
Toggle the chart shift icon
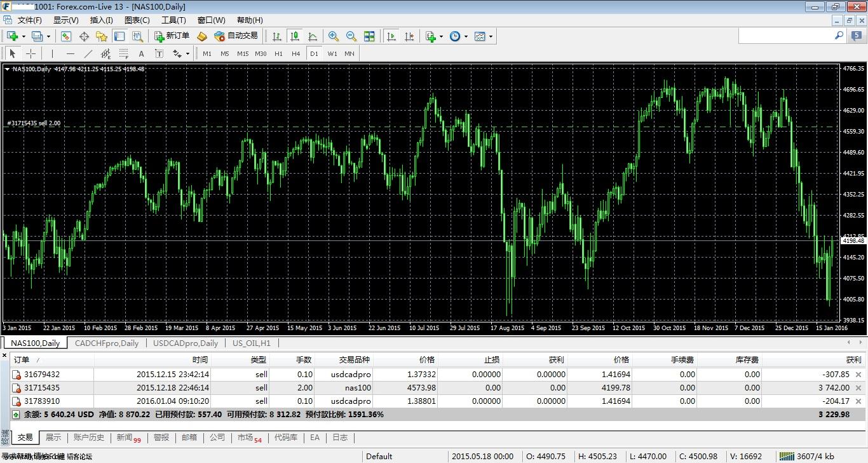coord(409,36)
